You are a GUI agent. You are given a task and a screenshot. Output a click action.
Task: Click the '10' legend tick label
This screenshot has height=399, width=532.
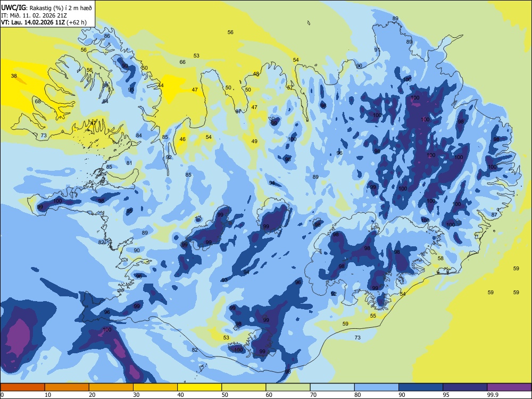point(48,395)
